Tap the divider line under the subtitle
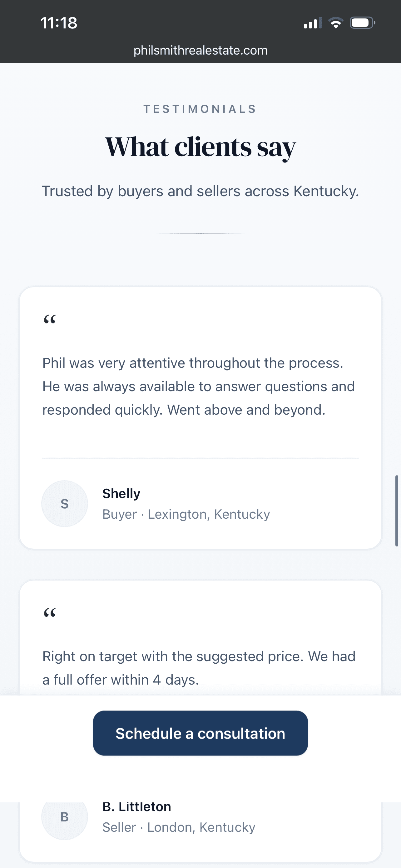Image resolution: width=401 pixels, height=868 pixels. (x=200, y=233)
